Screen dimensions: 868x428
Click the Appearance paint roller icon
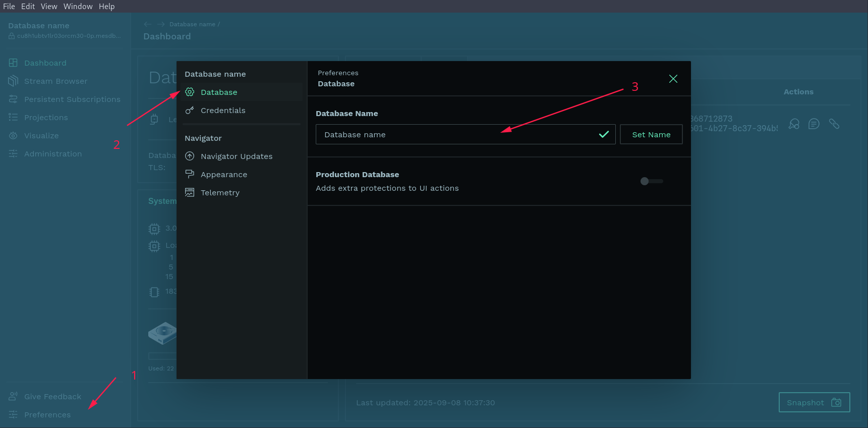(x=190, y=174)
